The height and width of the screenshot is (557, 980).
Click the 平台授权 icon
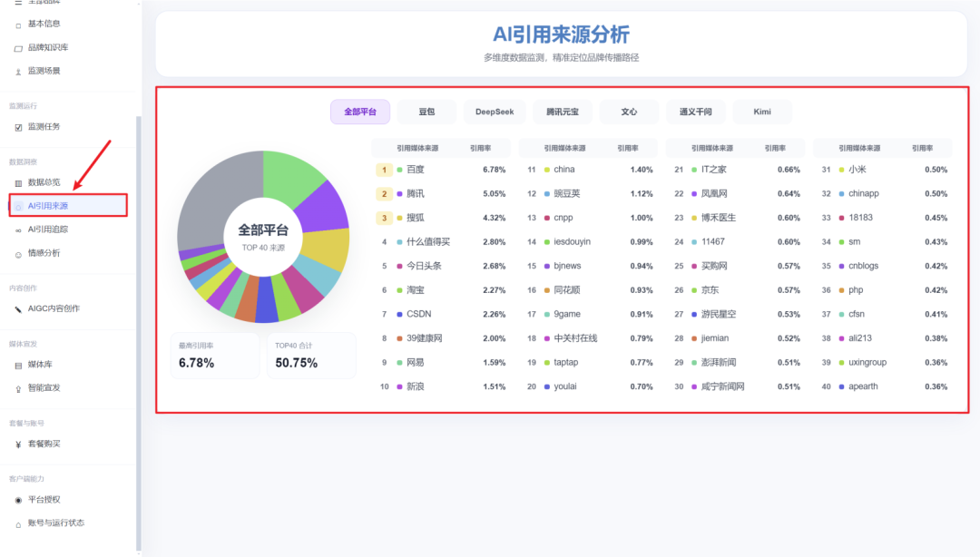tap(18, 500)
